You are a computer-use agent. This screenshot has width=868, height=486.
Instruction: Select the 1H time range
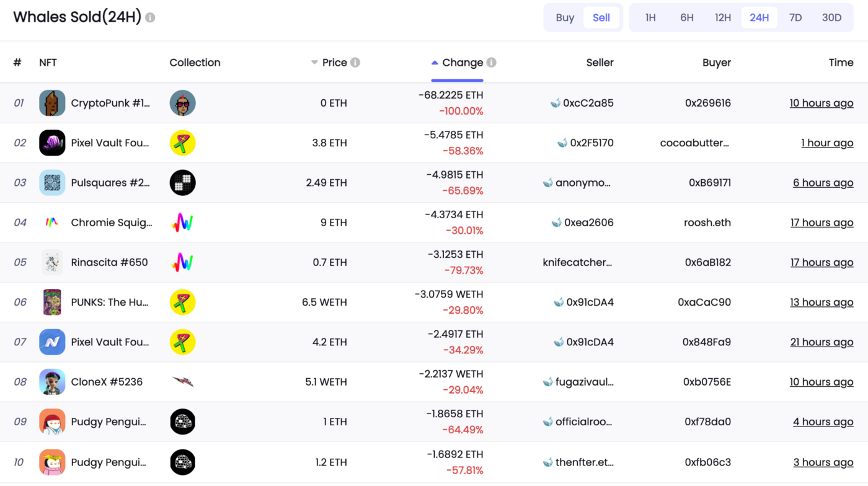(650, 17)
